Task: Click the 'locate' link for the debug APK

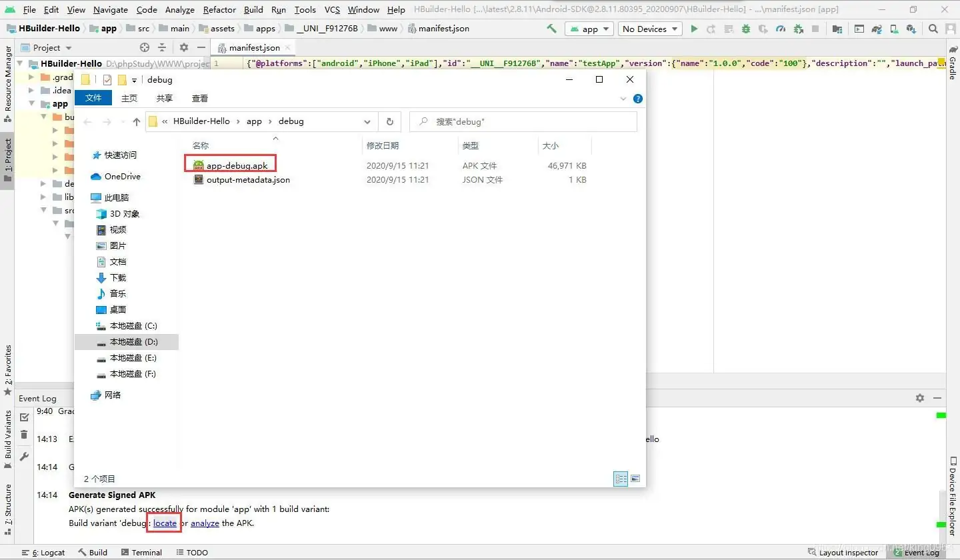Action: click(x=163, y=523)
